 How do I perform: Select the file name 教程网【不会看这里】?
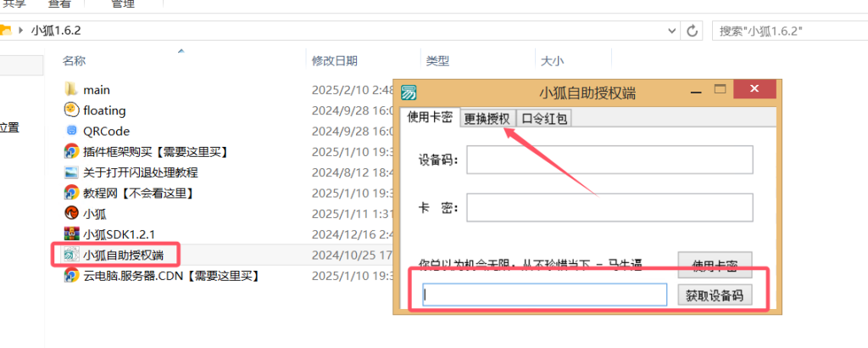[x=138, y=193]
